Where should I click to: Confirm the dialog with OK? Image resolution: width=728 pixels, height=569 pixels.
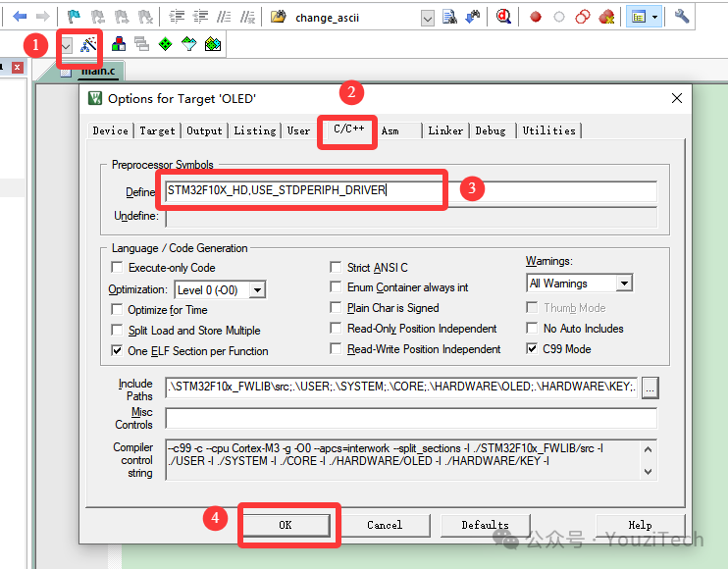tap(286, 525)
